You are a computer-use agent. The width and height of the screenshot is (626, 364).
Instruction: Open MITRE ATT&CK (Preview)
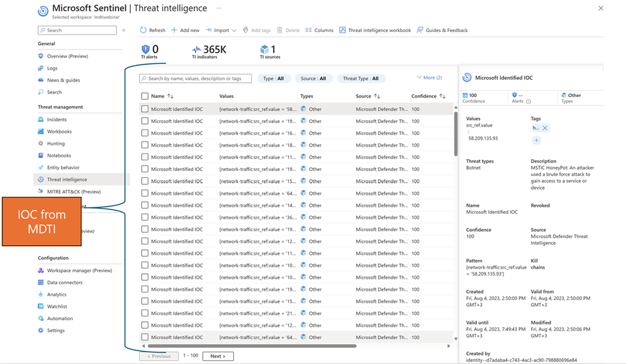(x=74, y=192)
